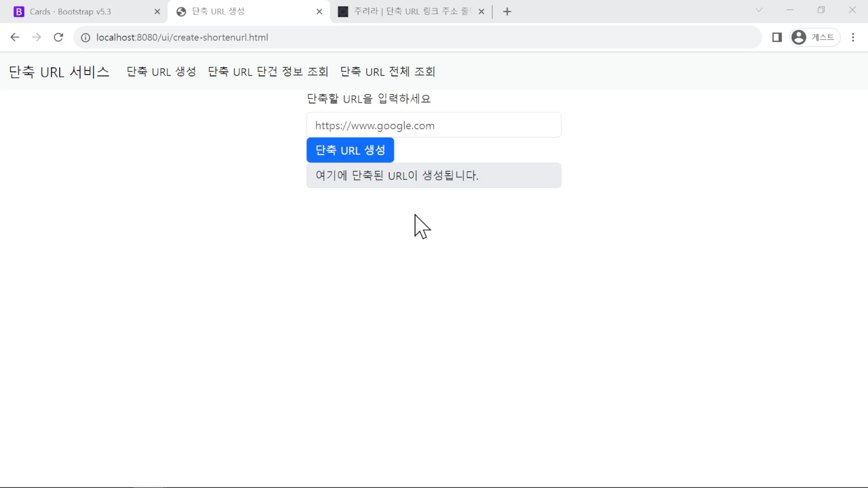
Task: Close the 단축 URL 생성 tab
Action: pos(320,12)
